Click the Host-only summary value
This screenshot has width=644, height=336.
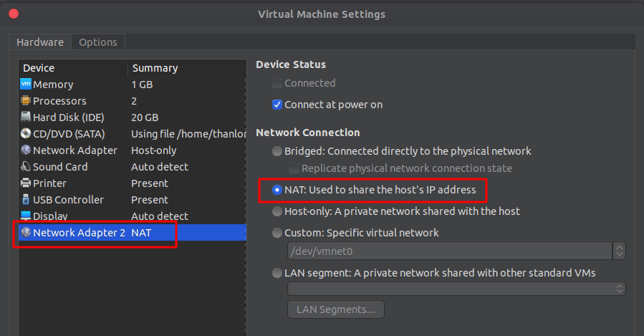[x=153, y=150]
